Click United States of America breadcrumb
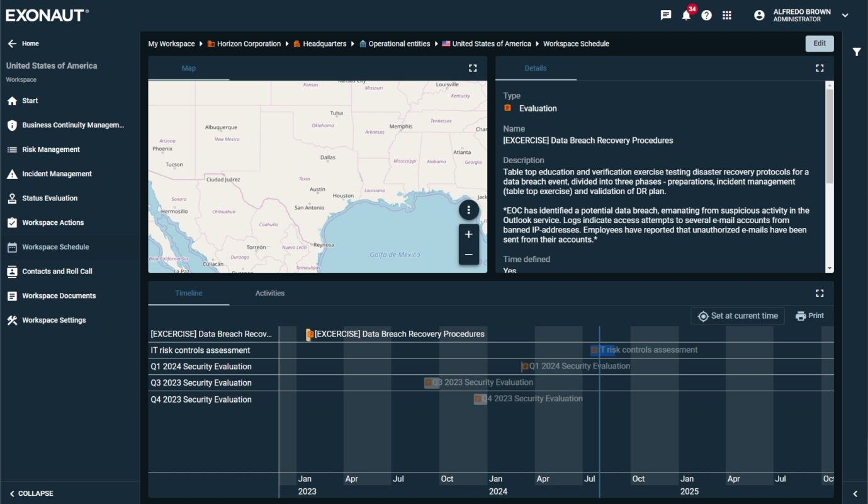The width and height of the screenshot is (868, 504). tap(487, 43)
